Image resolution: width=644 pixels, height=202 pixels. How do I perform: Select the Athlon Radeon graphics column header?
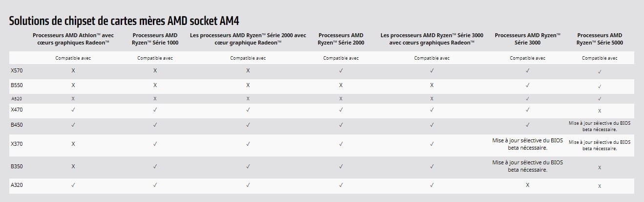(73, 39)
